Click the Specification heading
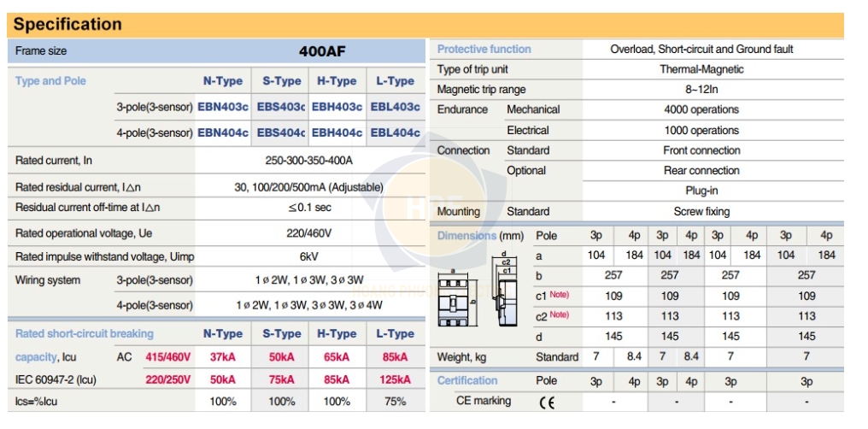 67,25
